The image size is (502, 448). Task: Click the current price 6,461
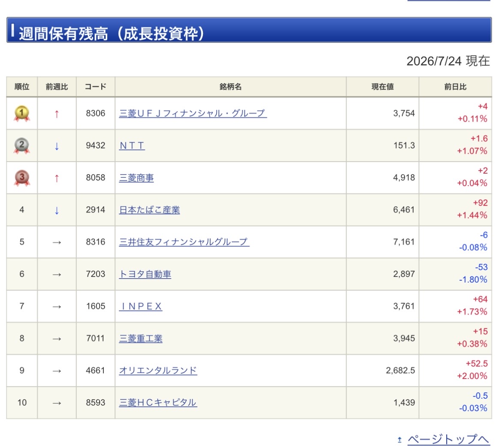404,210
